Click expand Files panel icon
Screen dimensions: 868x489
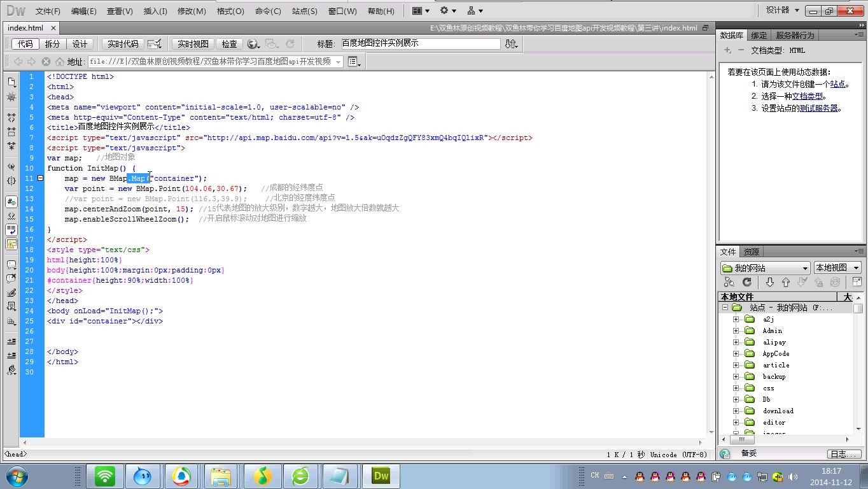pos(857,282)
